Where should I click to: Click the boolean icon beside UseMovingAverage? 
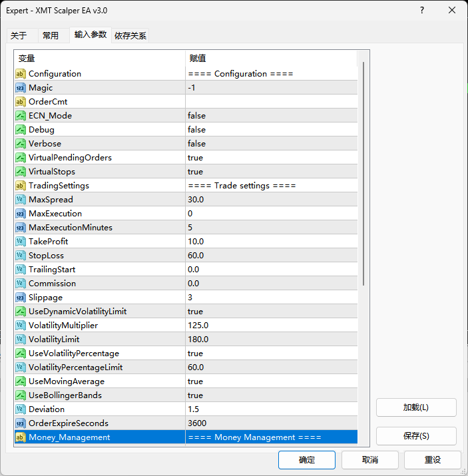point(21,381)
